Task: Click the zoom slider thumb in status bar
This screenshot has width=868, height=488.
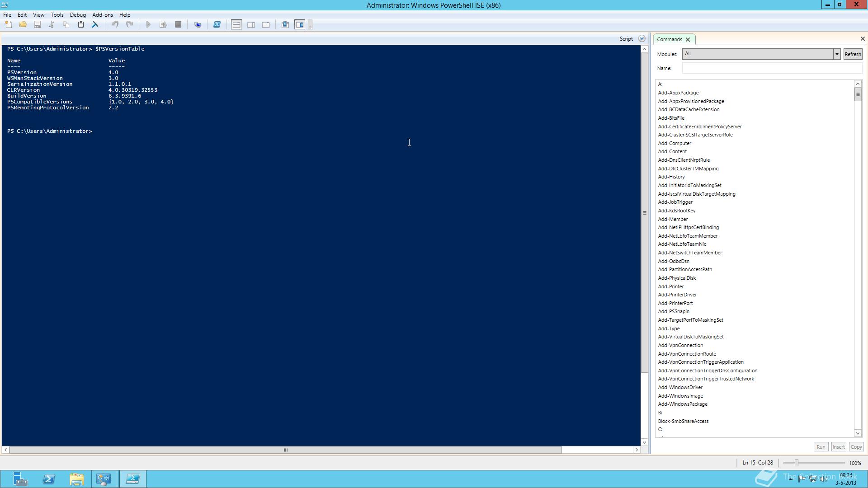Action: tap(797, 463)
